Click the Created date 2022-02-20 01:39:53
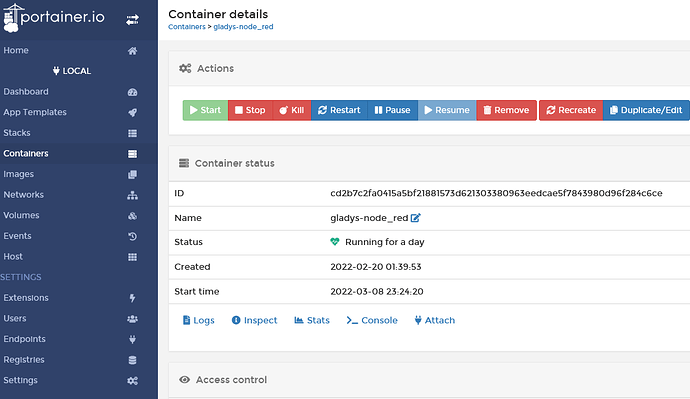This screenshot has height=399, width=690. pos(376,267)
